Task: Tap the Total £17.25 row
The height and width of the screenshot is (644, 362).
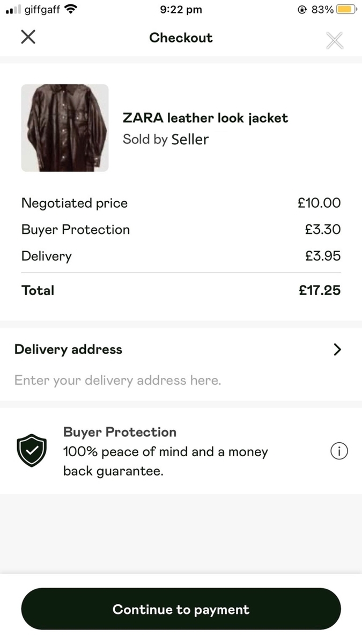Action: [181, 290]
